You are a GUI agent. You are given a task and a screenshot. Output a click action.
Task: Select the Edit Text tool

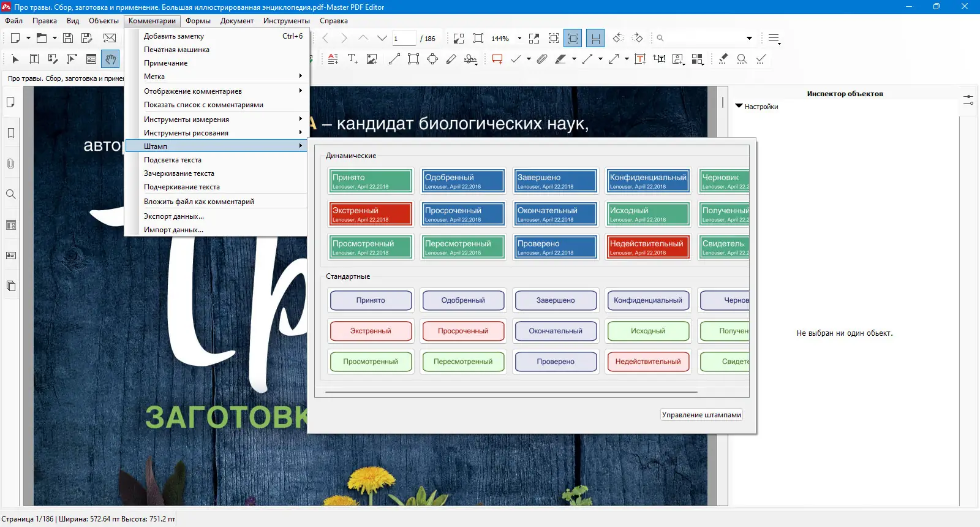click(x=34, y=59)
